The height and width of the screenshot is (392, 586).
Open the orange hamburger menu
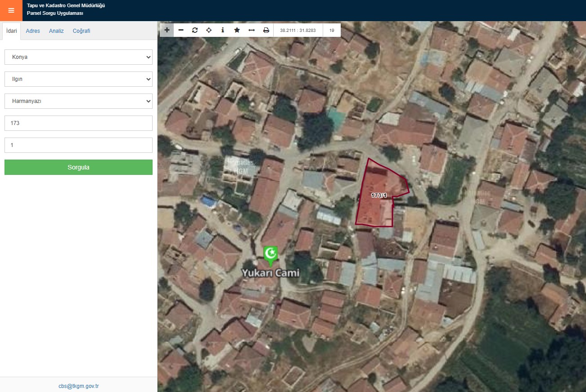click(x=11, y=10)
